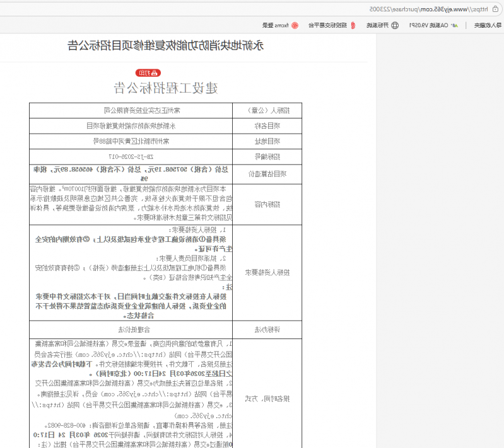
Task: Click the round red icon of fxcms 登录 bookmark
Action: pyautogui.click(x=295, y=25)
